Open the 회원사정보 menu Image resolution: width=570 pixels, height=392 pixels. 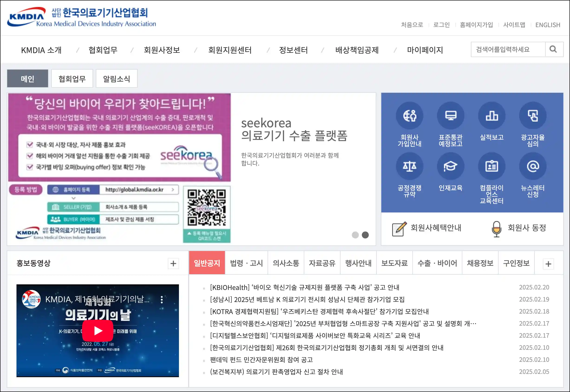point(162,50)
